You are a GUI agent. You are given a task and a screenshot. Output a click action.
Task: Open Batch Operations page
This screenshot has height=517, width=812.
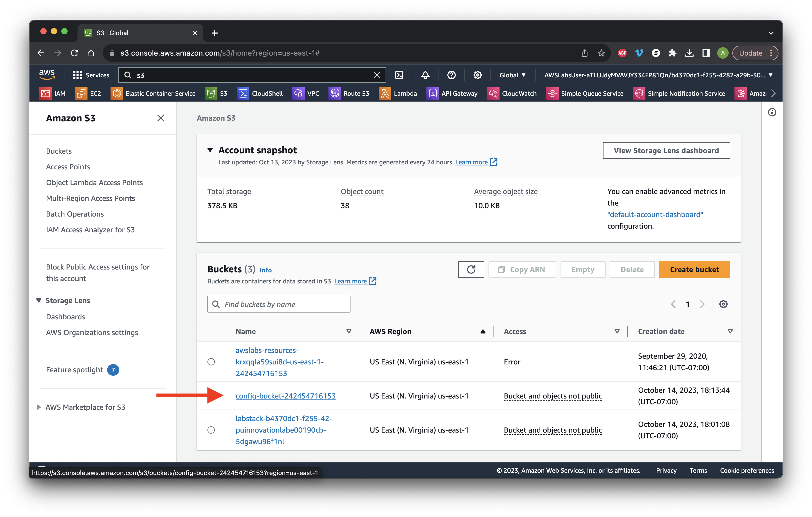(x=75, y=214)
